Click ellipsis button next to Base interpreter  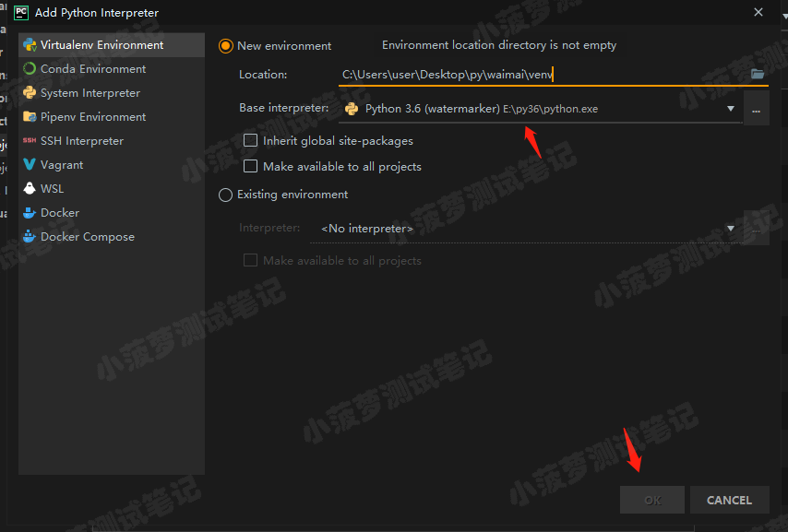pos(757,110)
